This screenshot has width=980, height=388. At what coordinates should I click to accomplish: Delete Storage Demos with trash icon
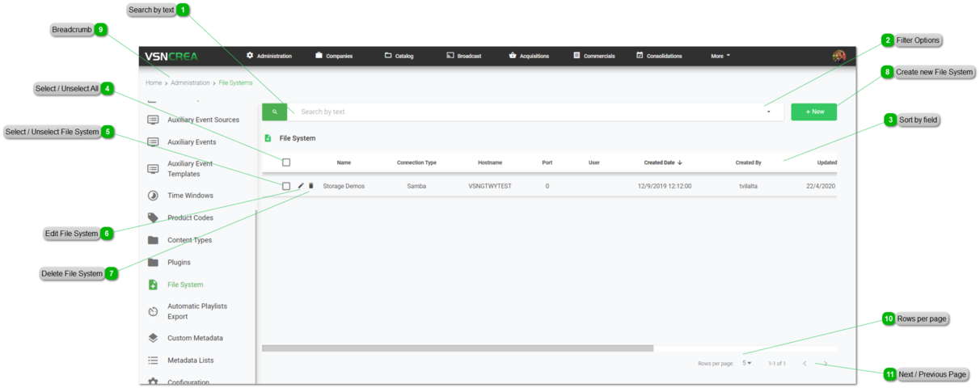coord(311,186)
